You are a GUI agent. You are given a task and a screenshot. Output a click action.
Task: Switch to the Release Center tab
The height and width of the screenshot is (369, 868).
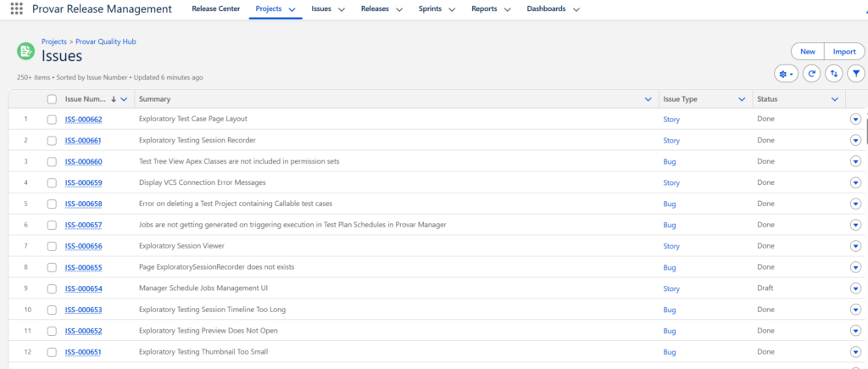pos(215,9)
